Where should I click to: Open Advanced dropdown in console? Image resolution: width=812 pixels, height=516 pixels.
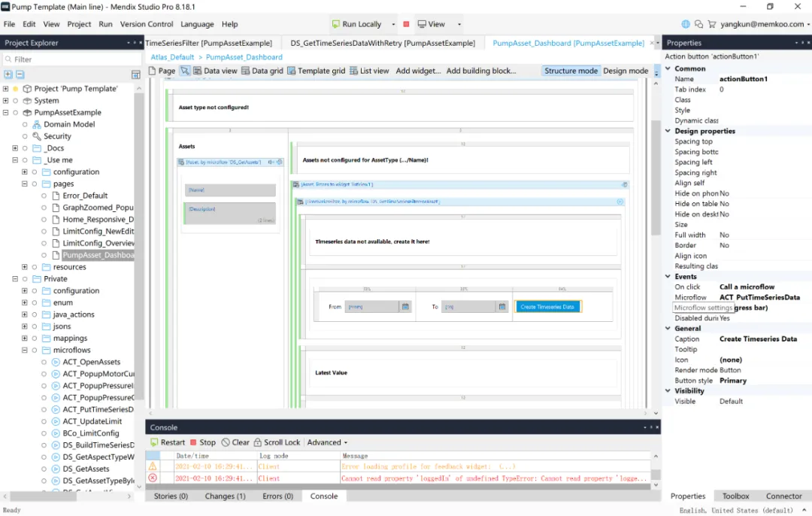click(327, 442)
